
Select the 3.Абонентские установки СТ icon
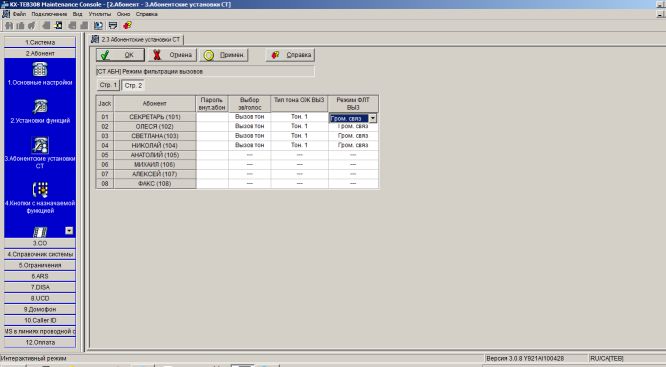tap(40, 145)
